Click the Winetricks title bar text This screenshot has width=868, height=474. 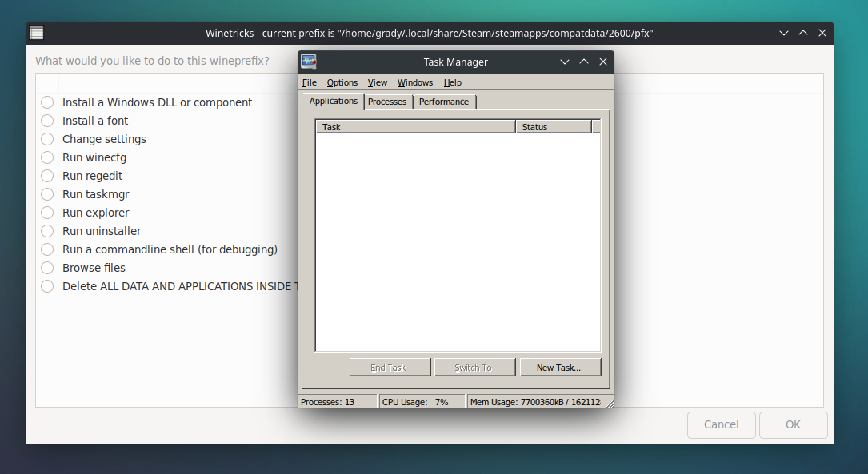[430, 34]
